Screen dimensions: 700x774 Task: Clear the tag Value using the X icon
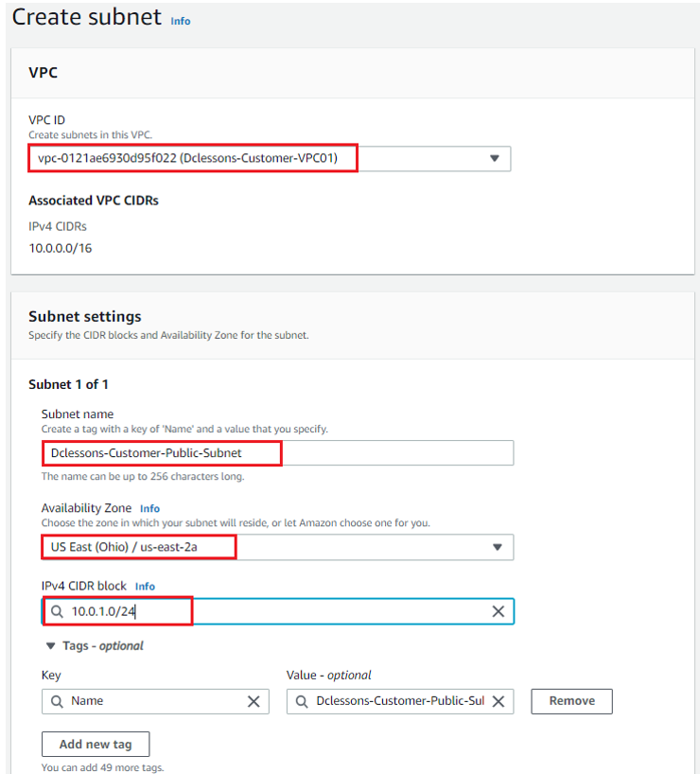499,701
